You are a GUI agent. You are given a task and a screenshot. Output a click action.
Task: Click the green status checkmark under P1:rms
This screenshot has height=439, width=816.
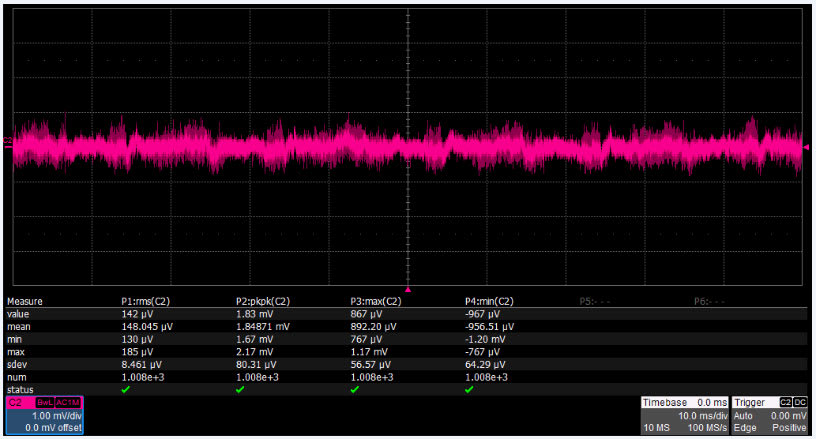[x=125, y=390]
